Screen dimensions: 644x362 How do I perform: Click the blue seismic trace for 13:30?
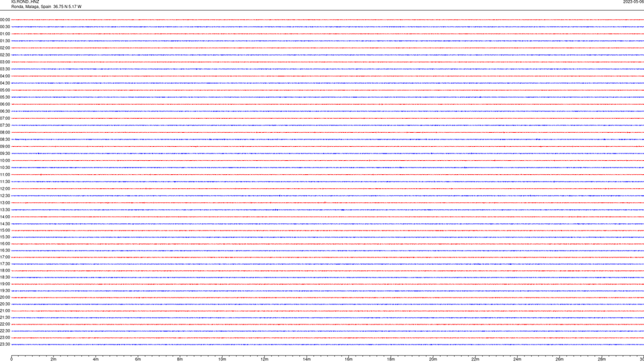[x=327, y=210]
